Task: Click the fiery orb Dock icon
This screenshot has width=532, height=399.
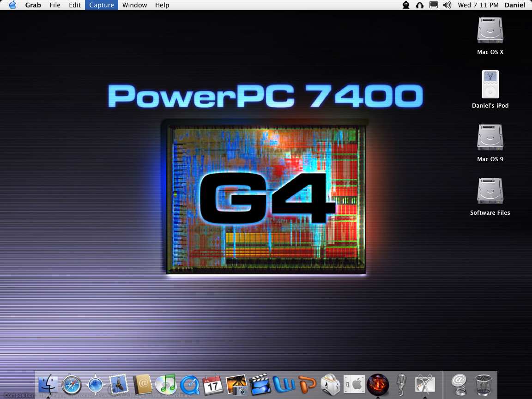Action: click(378, 385)
